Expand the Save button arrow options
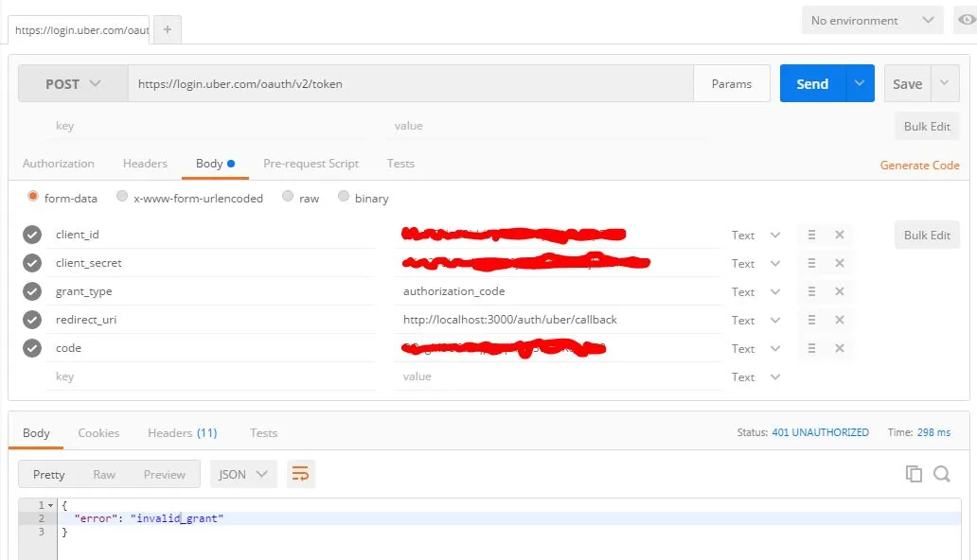 click(945, 83)
